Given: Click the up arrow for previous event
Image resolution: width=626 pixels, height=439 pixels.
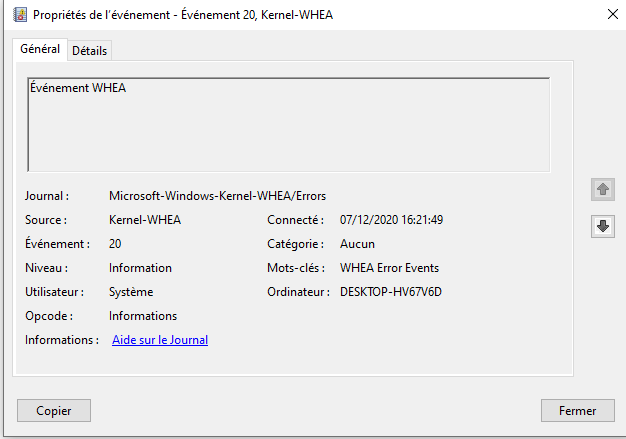Looking at the screenshot, I should coord(602,190).
